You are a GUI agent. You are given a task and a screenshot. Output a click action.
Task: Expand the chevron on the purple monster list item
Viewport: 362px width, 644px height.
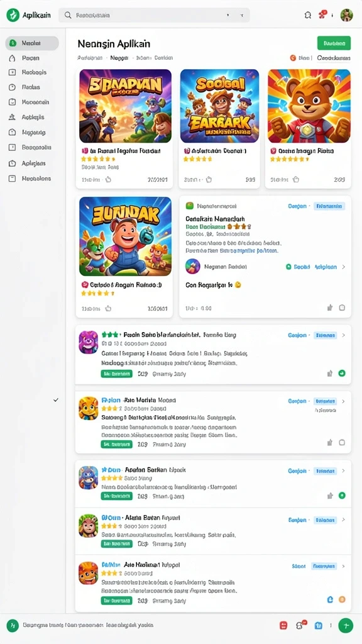point(344,335)
